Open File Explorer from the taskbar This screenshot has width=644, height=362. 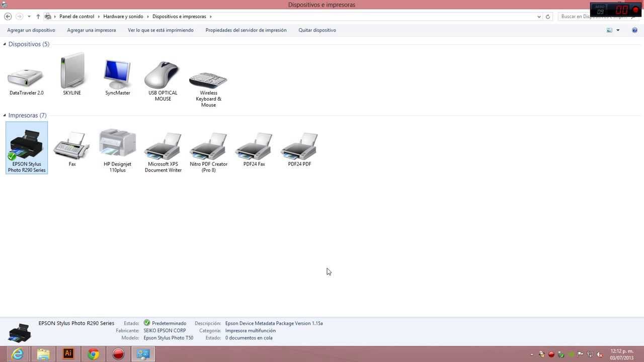pos(43,354)
